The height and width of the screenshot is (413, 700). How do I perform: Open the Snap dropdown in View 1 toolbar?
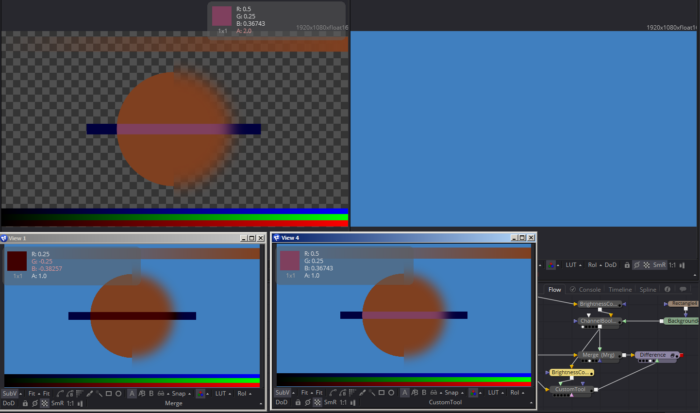click(178, 394)
